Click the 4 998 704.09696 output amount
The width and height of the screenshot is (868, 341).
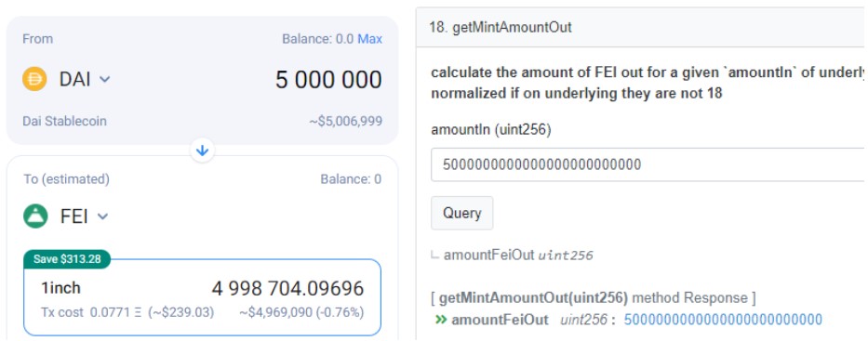pyautogui.click(x=287, y=288)
